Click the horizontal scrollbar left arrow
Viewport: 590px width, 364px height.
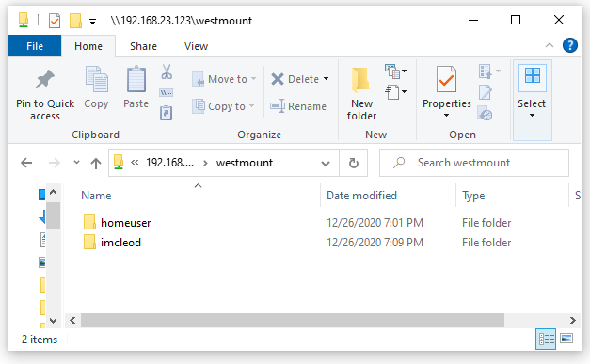72,321
